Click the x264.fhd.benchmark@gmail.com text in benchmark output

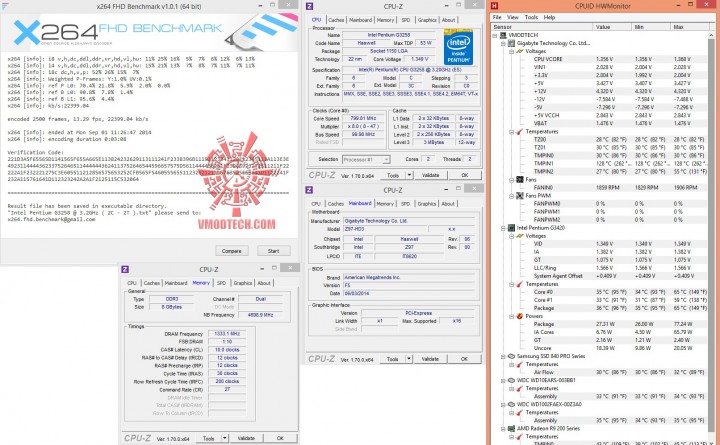click(51, 220)
